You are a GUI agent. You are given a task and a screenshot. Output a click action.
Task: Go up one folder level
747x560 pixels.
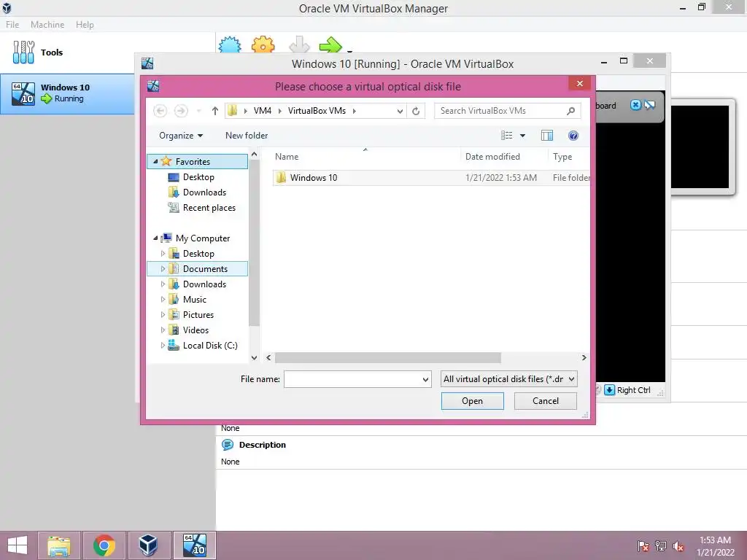(215, 111)
